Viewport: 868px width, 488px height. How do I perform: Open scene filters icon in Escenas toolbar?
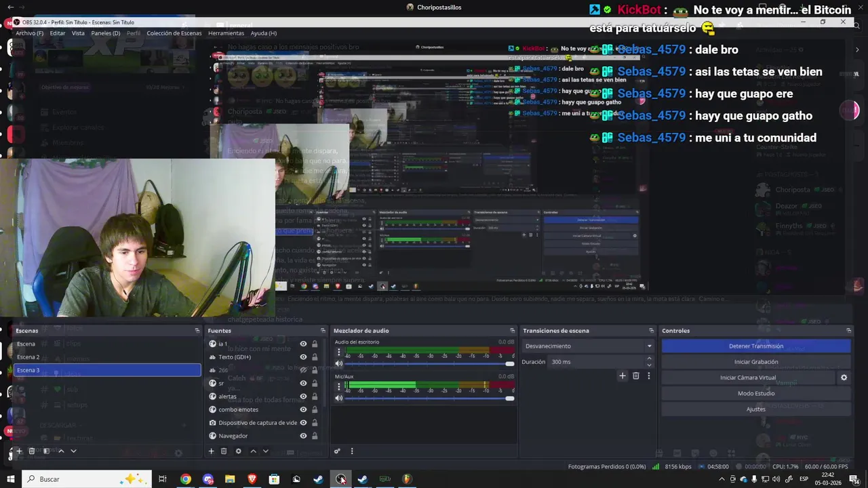[46, 451]
